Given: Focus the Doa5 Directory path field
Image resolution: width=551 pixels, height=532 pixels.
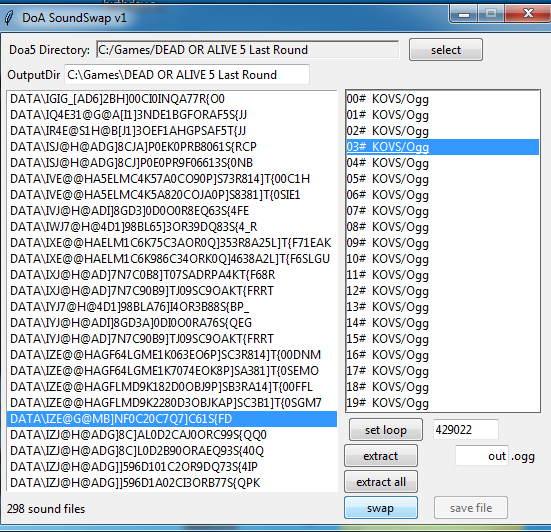Looking at the screenshot, I should [x=248, y=50].
